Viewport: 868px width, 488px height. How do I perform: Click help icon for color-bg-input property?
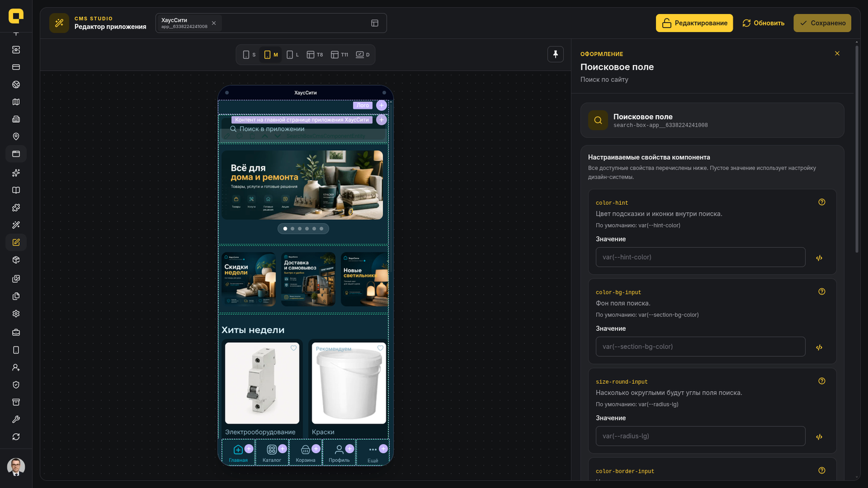click(x=822, y=292)
